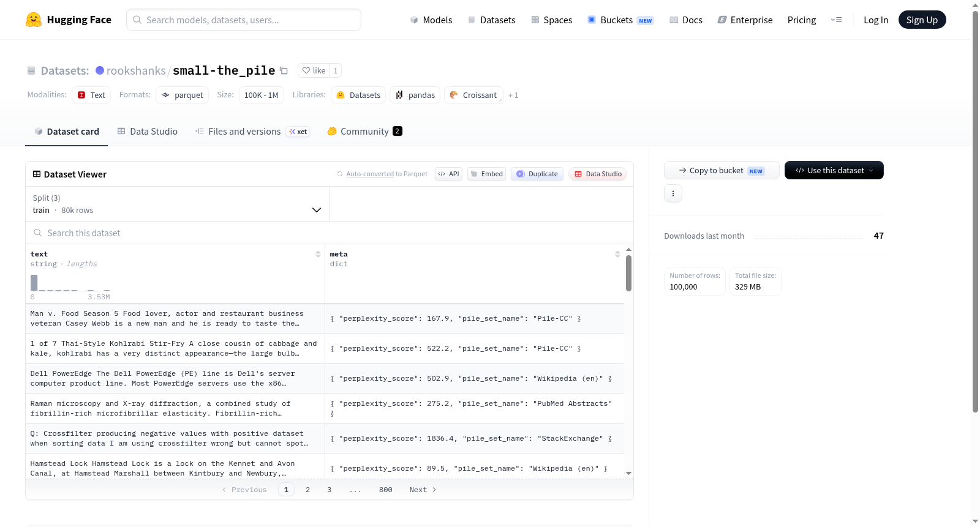Click the rookshanks user avatar
The width and height of the screenshot is (980, 527).
tap(100, 70)
